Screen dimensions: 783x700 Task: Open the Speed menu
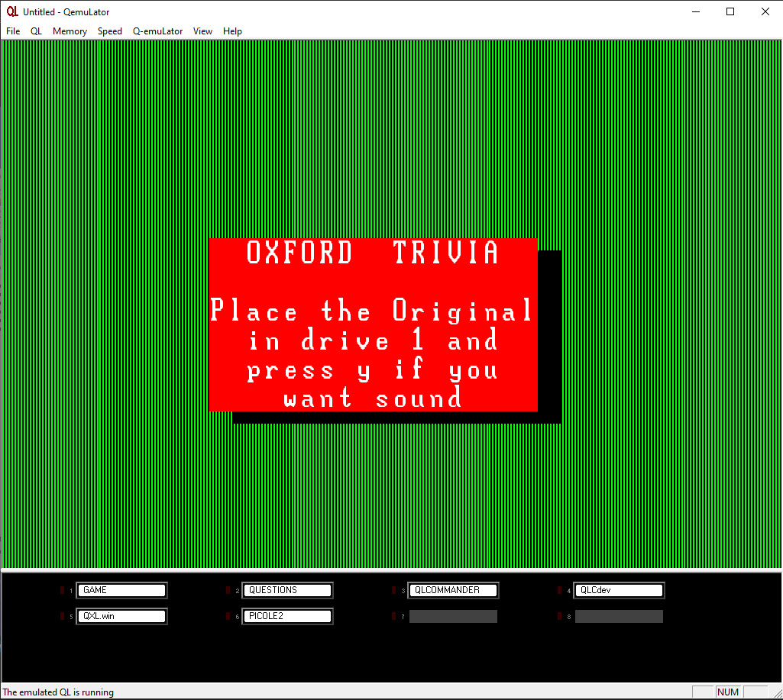[110, 31]
